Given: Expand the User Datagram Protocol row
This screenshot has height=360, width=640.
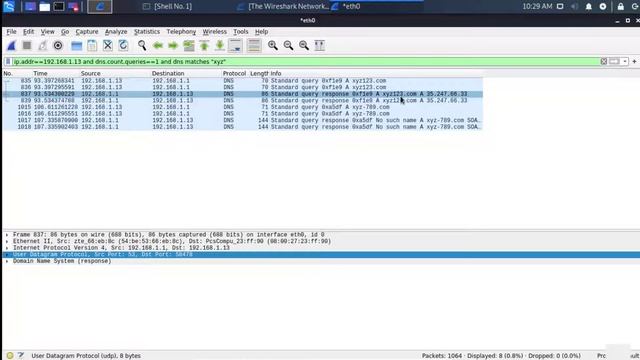Looking at the screenshot, I should coord(7,254).
